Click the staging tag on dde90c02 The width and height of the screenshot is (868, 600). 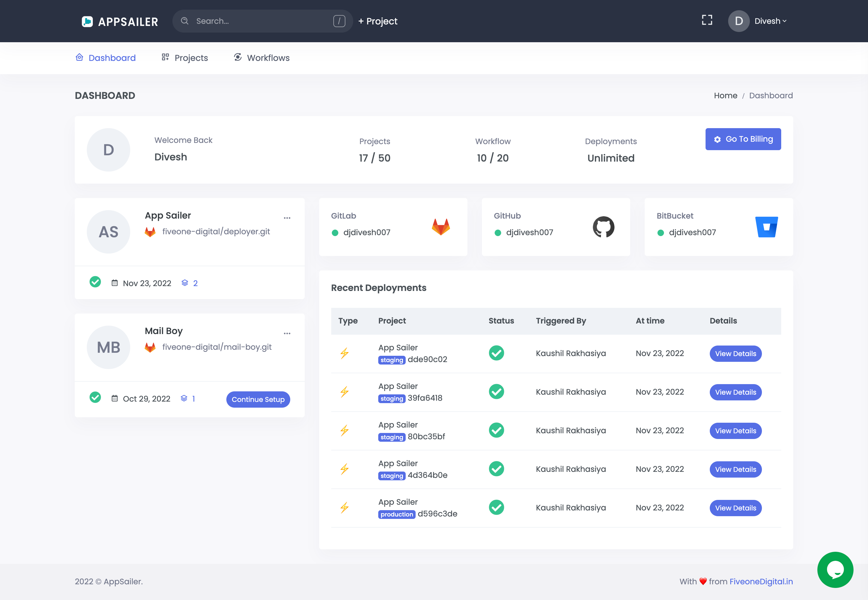pos(392,360)
